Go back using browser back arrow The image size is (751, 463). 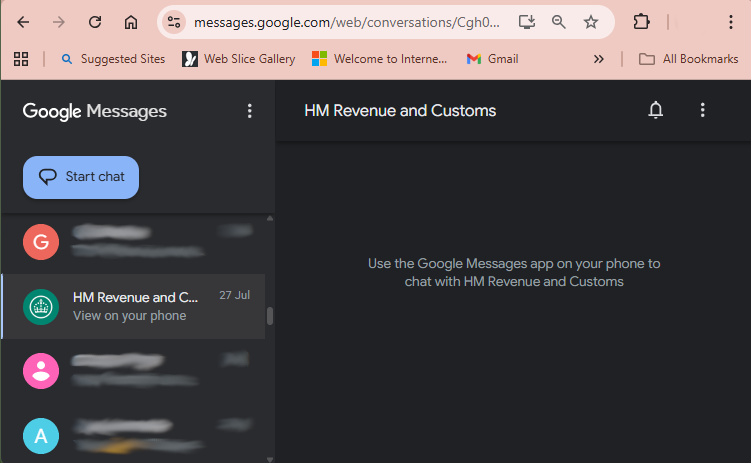(x=23, y=22)
